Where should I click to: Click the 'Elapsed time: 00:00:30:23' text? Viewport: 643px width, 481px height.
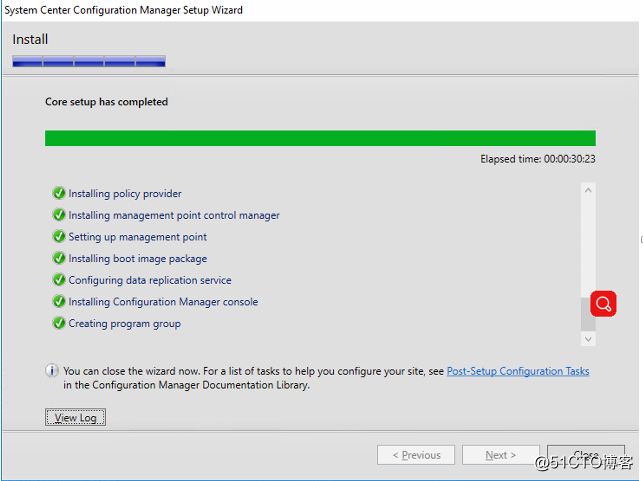tap(538, 159)
